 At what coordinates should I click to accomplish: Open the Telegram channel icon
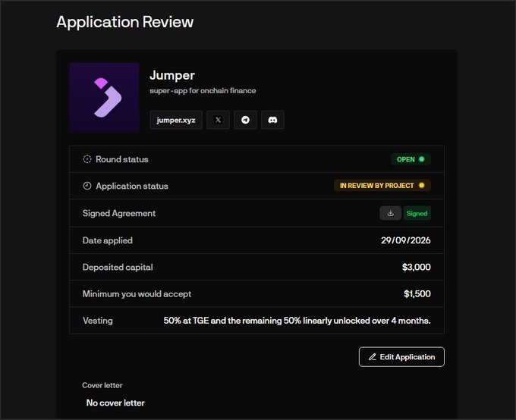click(x=245, y=120)
